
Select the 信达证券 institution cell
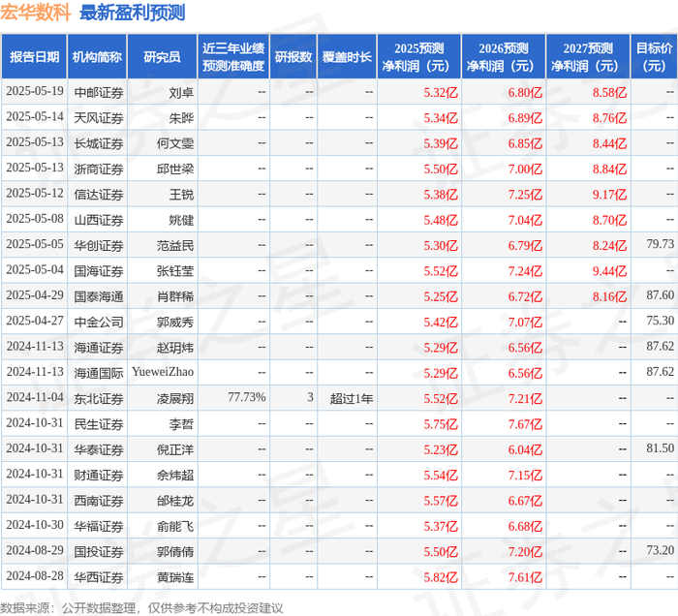[99, 194]
